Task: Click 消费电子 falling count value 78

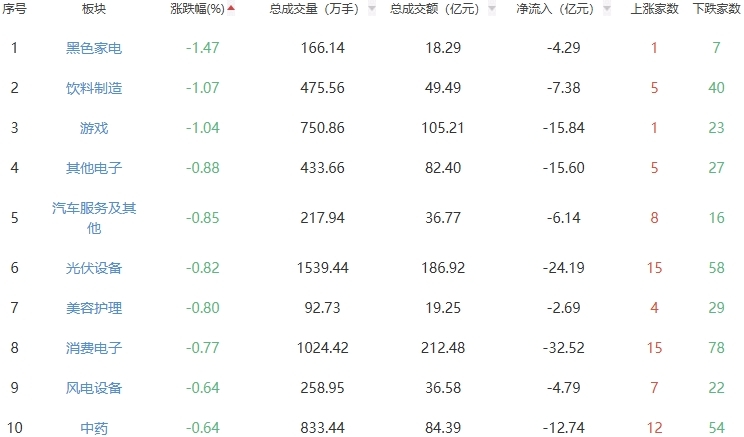Action: (716, 348)
